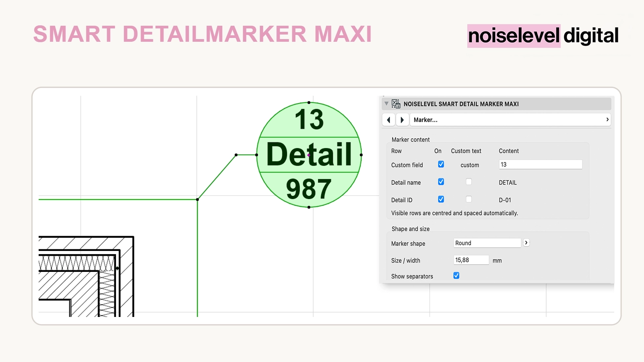Image resolution: width=644 pixels, height=362 pixels.
Task: Uncheck the Detail ID On checkbox
Action: [x=441, y=199]
